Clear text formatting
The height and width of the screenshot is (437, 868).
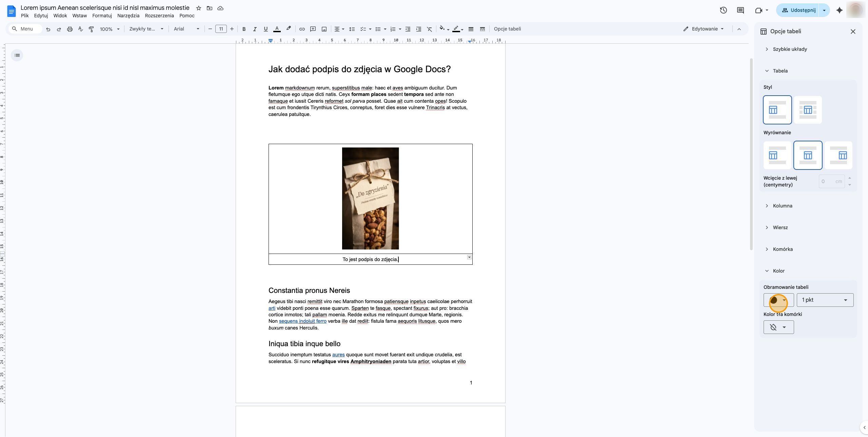[430, 29]
